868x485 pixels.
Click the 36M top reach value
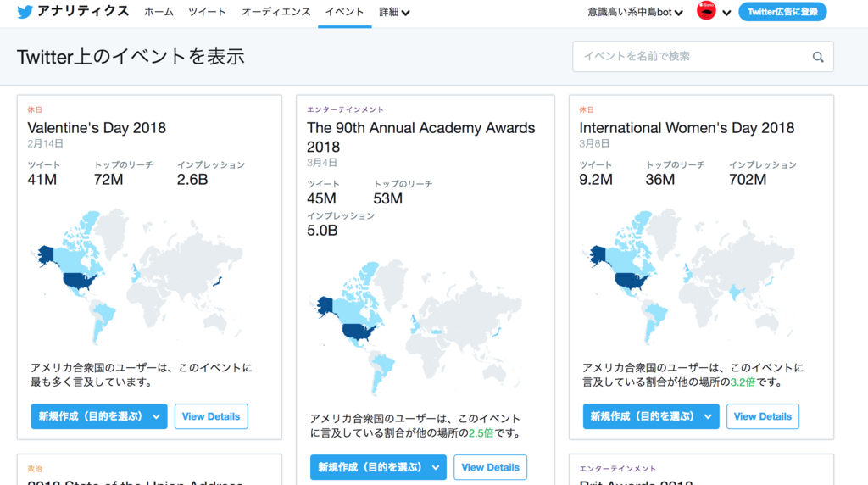[x=659, y=180]
